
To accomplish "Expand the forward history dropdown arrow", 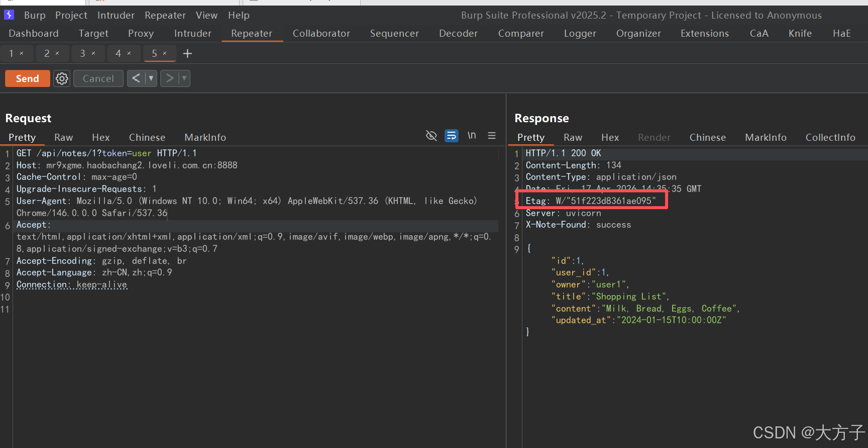I will 184,78.
